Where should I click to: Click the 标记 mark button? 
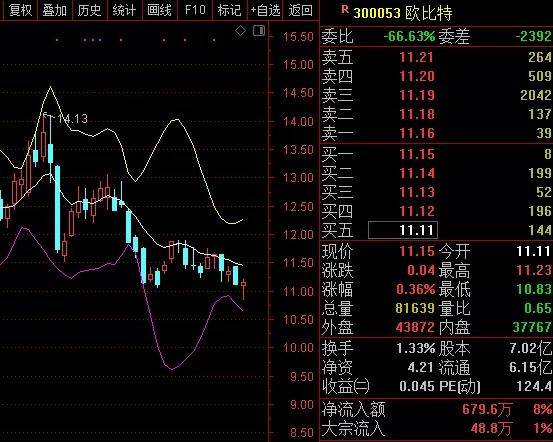click(230, 10)
